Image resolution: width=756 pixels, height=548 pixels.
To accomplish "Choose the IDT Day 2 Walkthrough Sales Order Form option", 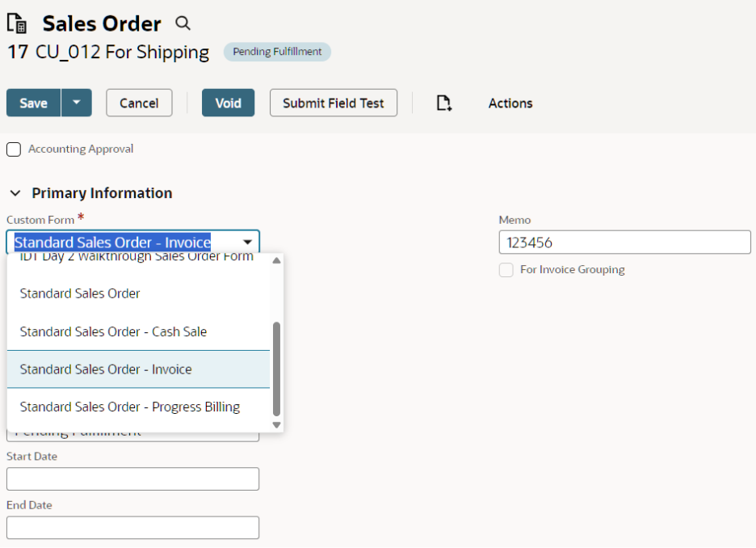I will coord(136,258).
